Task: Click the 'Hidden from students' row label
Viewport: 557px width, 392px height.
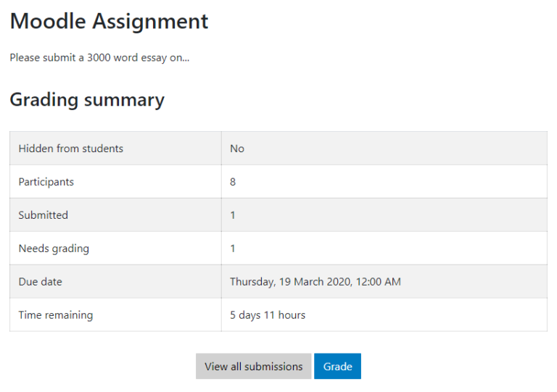Action: point(70,149)
